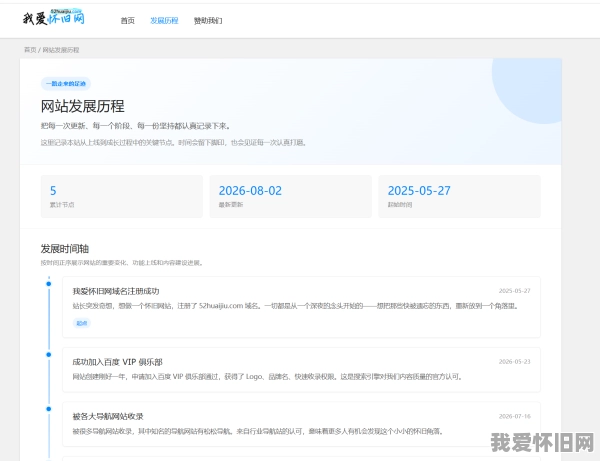Click the 2025-05-27 date on the first timeline card
This screenshot has height=461, width=600.
[514, 291]
